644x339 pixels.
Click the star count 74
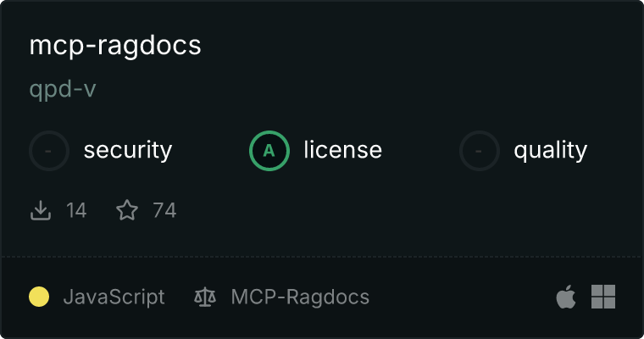(164, 210)
